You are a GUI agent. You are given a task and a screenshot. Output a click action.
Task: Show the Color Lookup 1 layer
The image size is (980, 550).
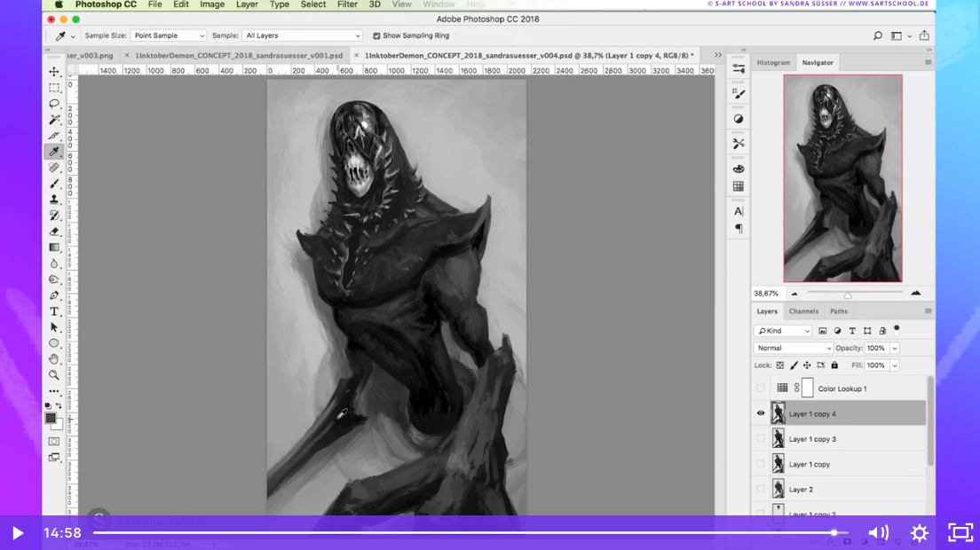pos(761,389)
